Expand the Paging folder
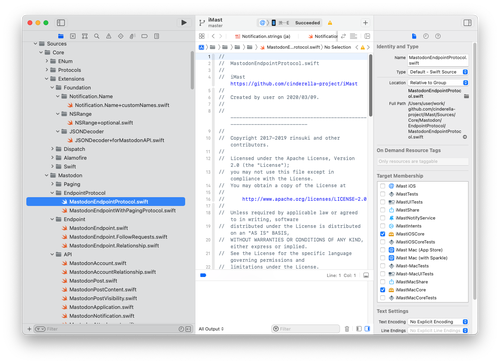This screenshot has width=500, height=364. pyautogui.click(x=52, y=184)
